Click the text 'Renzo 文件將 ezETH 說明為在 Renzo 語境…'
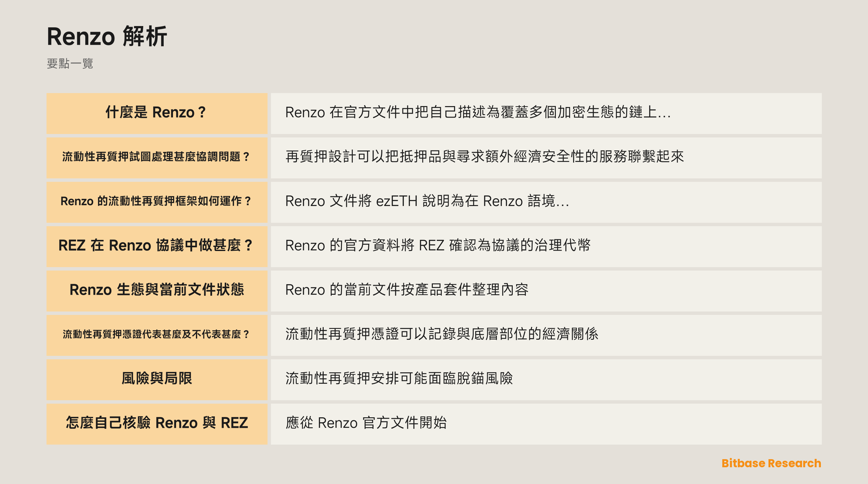The image size is (868, 484). (x=427, y=201)
